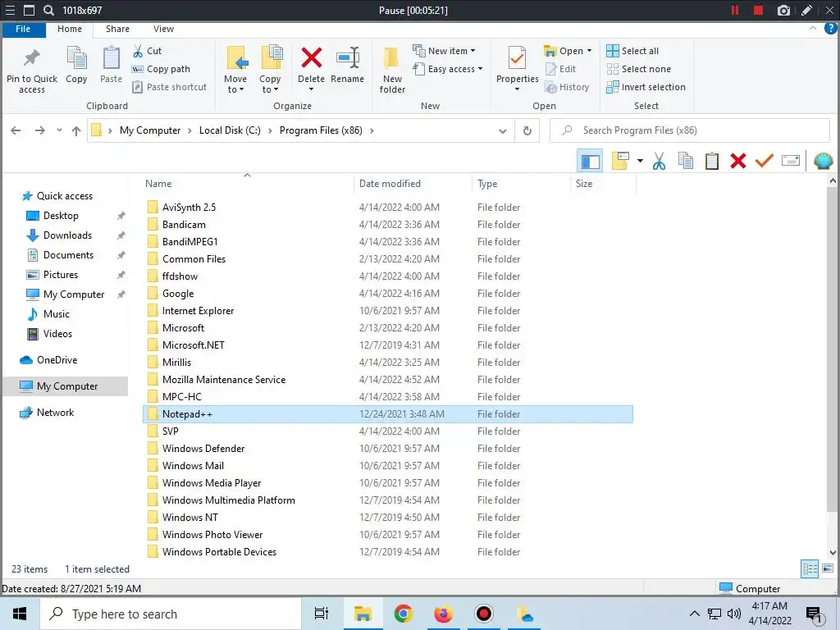The image size is (840, 630).
Task: Switch to the Share ribbon tab
Action: 117,29
